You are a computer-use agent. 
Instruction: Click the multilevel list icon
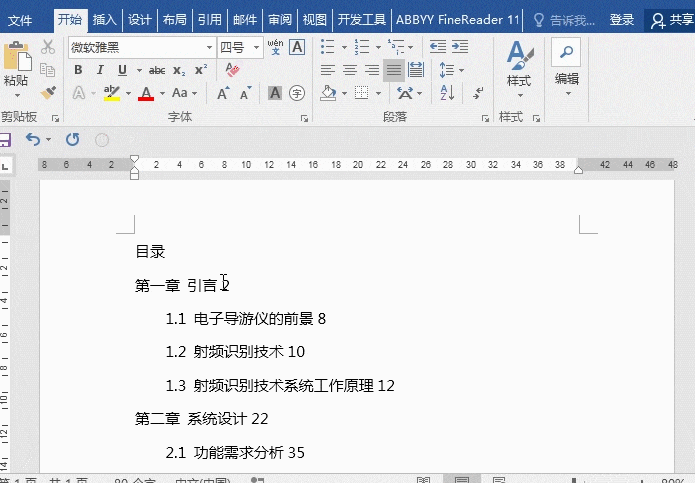(x=396, y=47)
